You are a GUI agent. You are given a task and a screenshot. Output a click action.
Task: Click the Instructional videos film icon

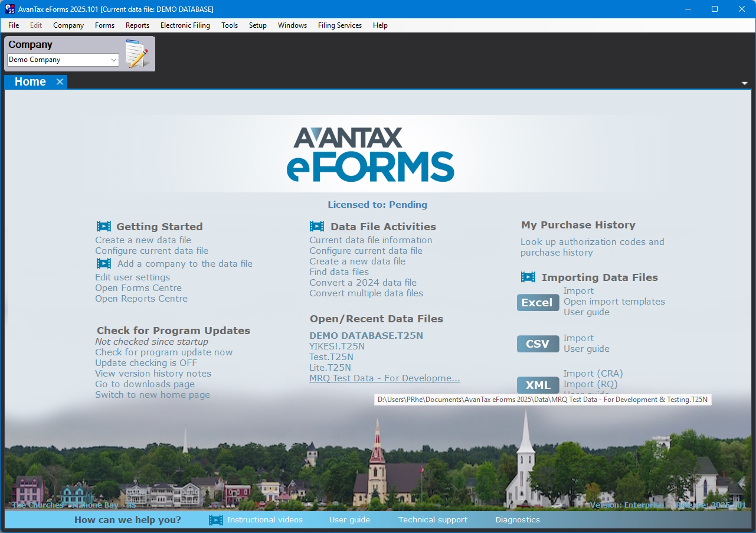click(x=216, y=520)
